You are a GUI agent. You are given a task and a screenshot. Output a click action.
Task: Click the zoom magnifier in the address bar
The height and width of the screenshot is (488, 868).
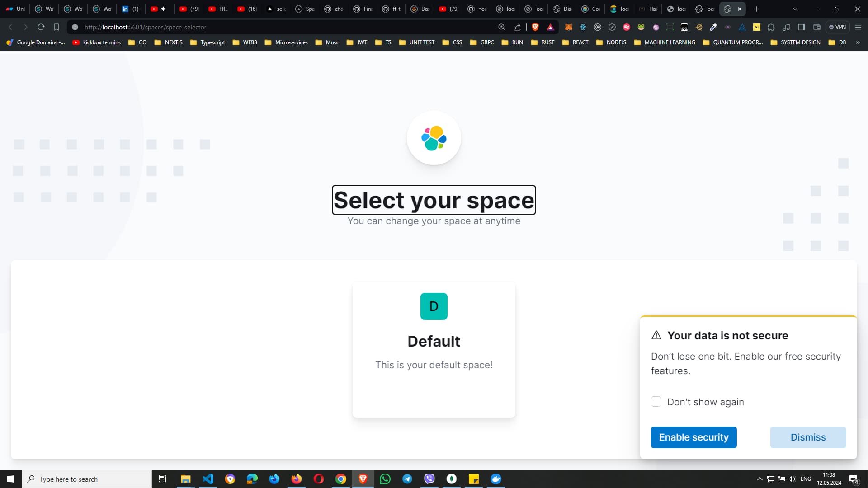point(502,27)
